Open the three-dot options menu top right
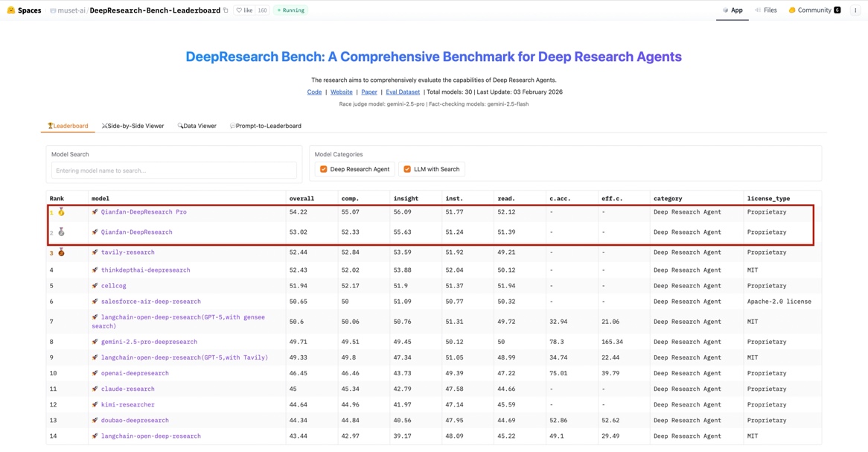Viewport: 868px width, 452px height. point(855,10)
